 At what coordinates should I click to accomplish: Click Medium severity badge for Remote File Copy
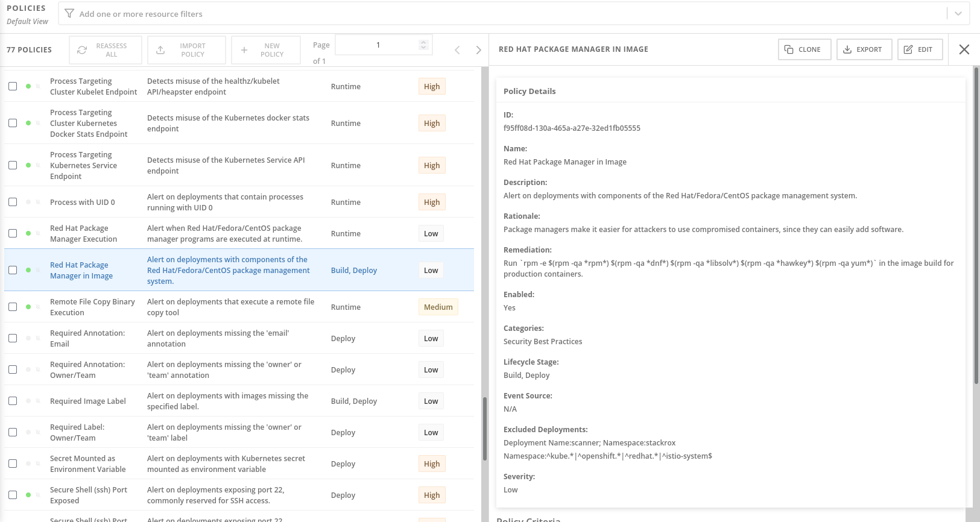pos(438,307)
